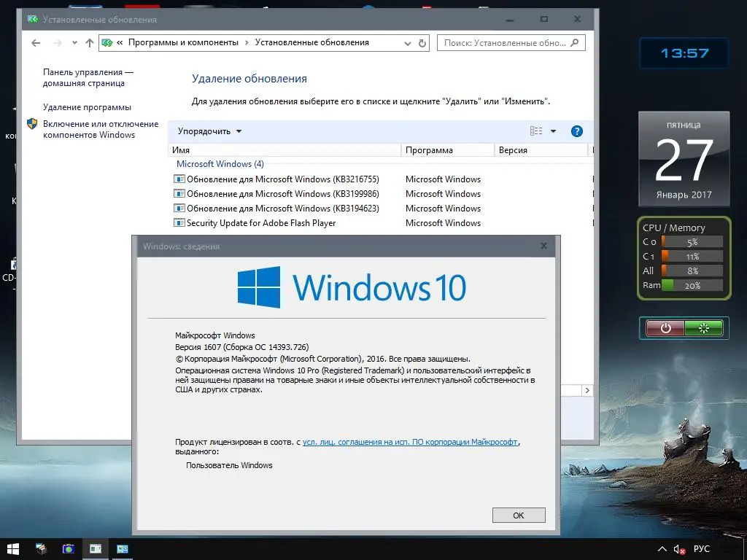Click the Control Panel icon in the address bar

107,43
